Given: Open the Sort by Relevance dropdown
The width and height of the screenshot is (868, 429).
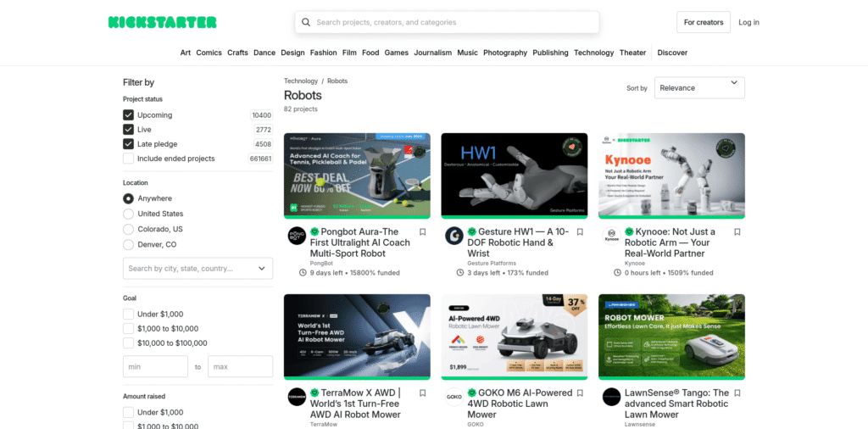Looking at the screenshot, I should pyautogui.click(x=699, y=87).
